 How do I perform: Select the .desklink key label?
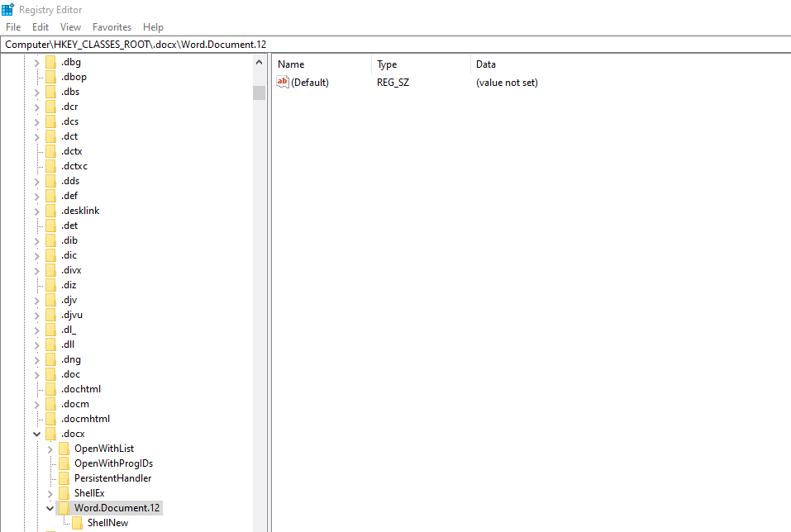[x=80, y=211]
